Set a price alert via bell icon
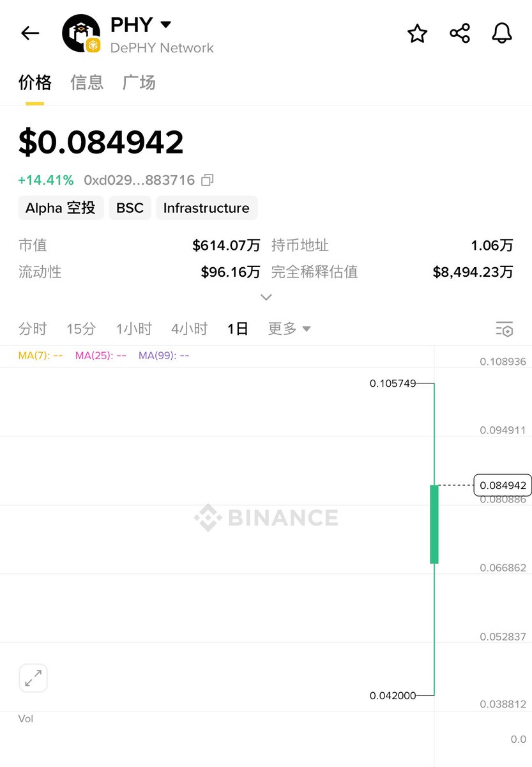This screenshot has height=767, width=532. pyautogui.click(x=502, y=33)
